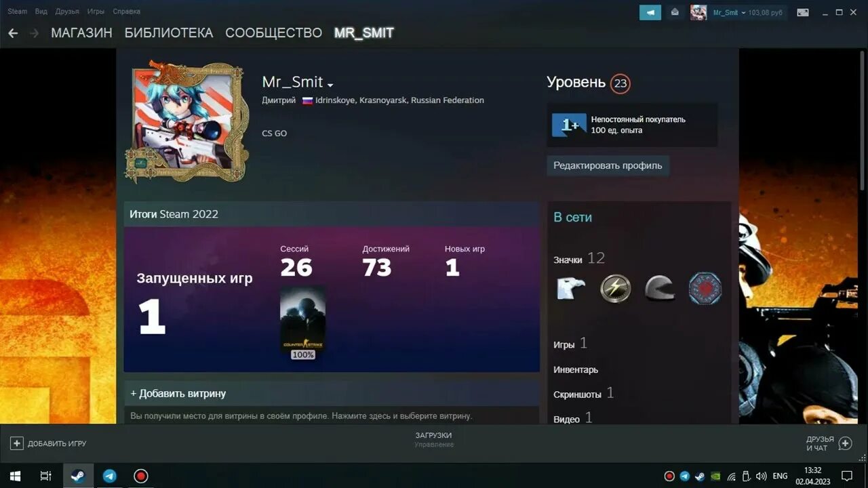The image size is (868, 488).
Task: Open the helmet badge
Action: click(x=660, y=288)
